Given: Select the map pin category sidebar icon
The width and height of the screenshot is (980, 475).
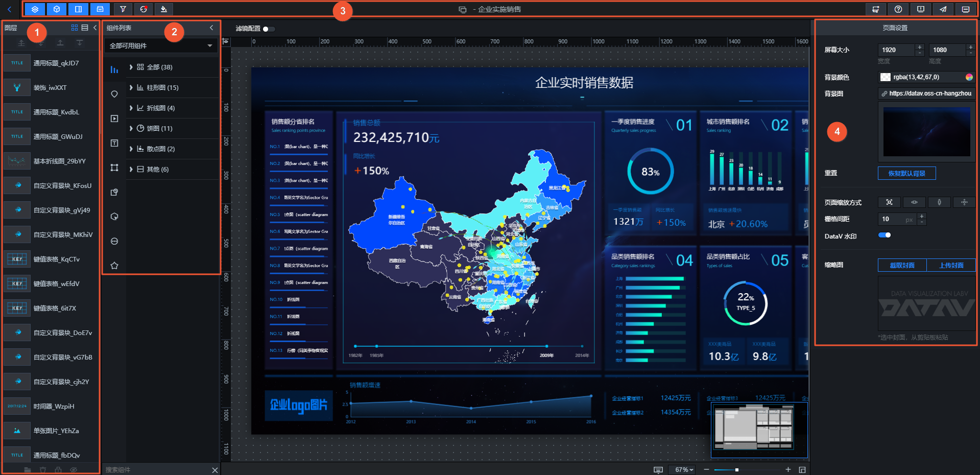Looking at the screenshot, I should click(114, 94).
